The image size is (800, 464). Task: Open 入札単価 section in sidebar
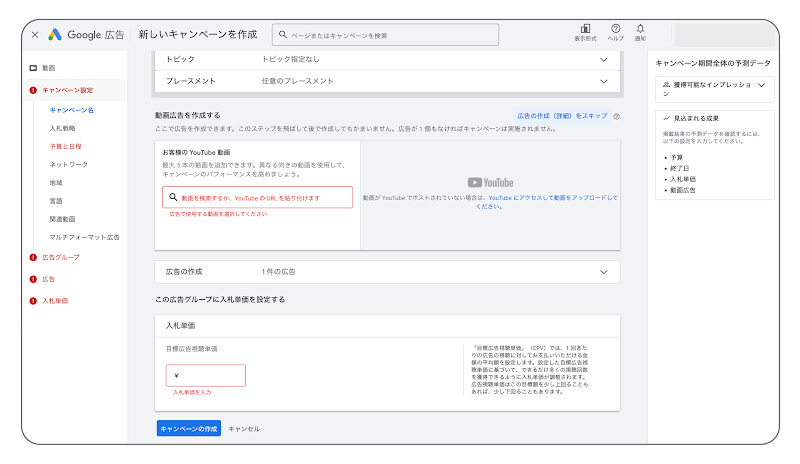(55, 301)
